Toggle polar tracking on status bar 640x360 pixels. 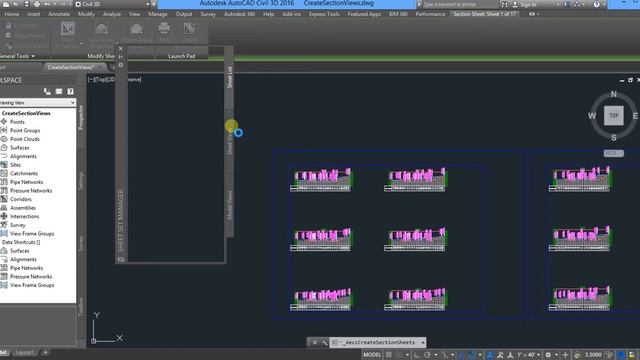[x=427, y=355]
